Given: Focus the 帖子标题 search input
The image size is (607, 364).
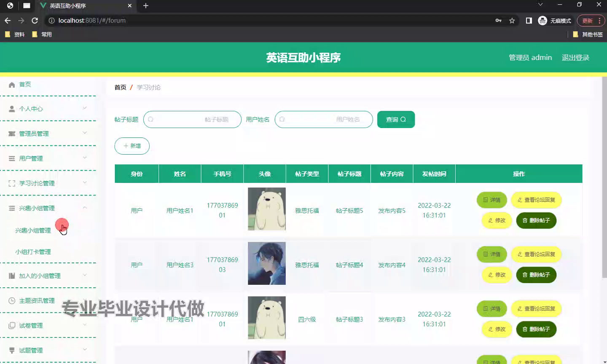Looking at the screenshot, I should click(x=192, y=119).
